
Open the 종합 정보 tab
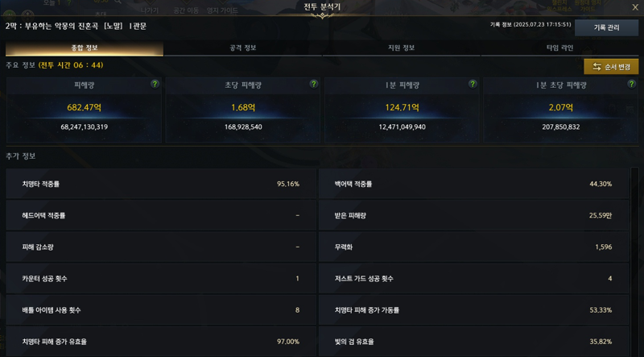pos(85,48)
